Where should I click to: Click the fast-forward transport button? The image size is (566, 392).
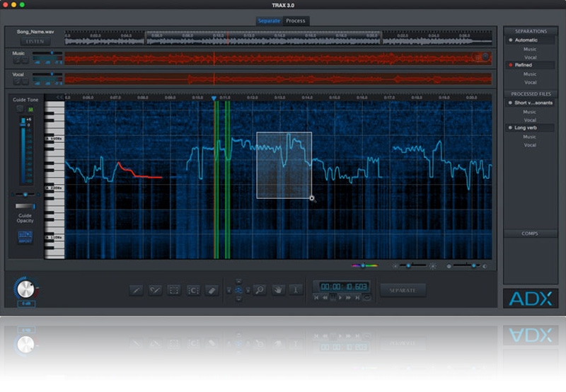click(349, 297)
